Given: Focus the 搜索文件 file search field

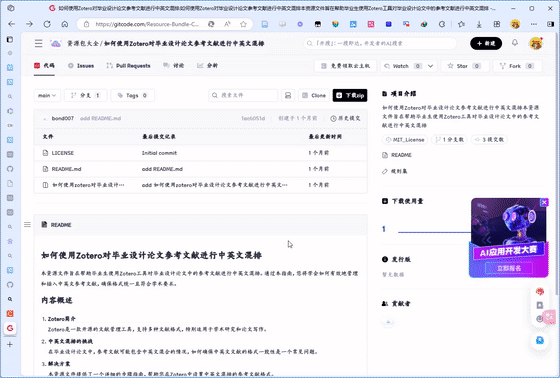Looking at the screenshot, I should tap(243, 95).
